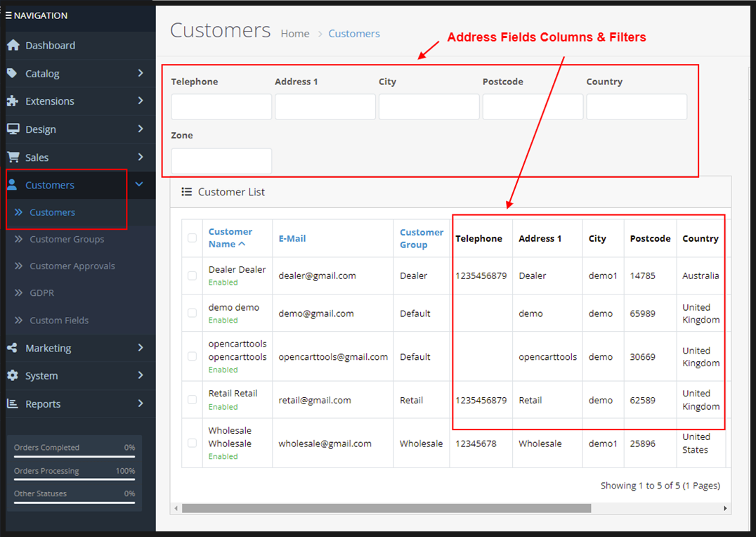Click the Catalog tag icon
The height and width of the screenshot is (537, 756).
[13, 73]
